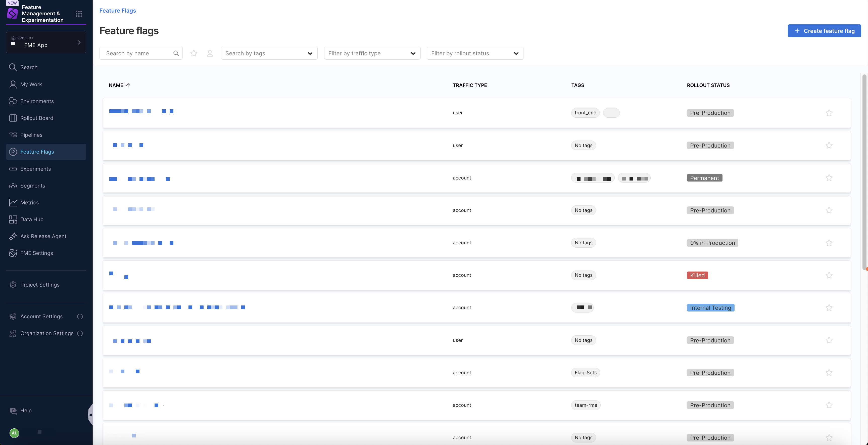Open the app switcher grid icon

tap(79, 14)
